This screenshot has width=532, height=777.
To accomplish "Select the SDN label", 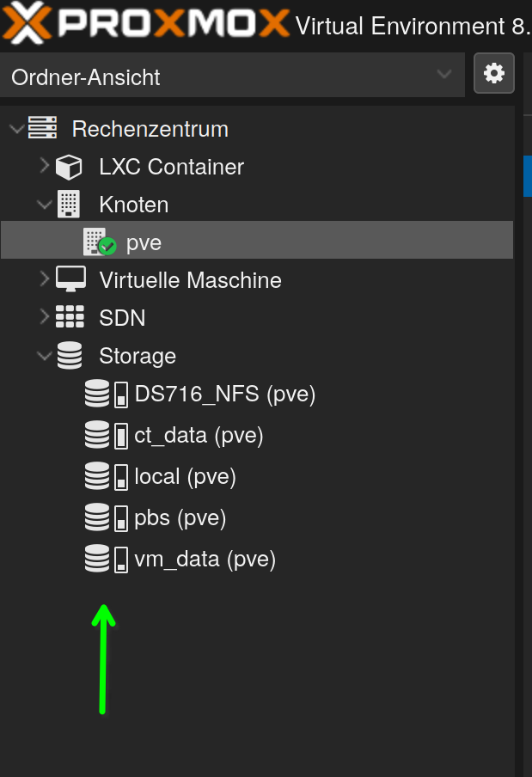I will pos(122,318).
